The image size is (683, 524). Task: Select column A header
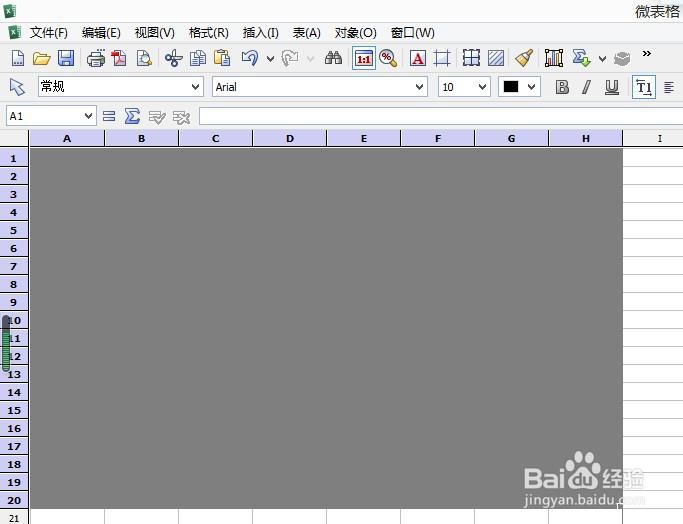point(67,139)
